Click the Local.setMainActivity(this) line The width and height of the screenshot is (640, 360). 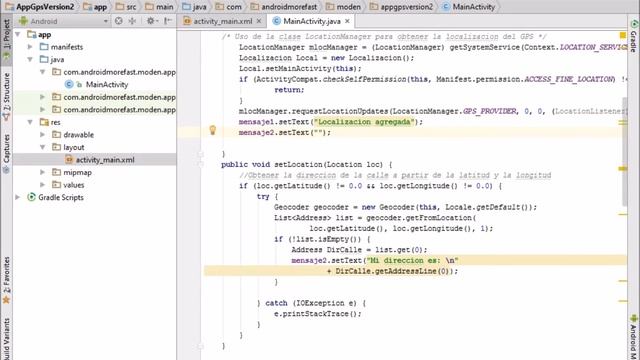point(300,69)
